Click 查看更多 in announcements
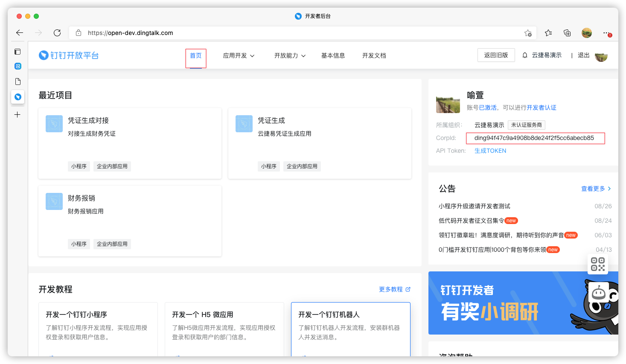Screen dimensions: 626x364 coord(596,189)
